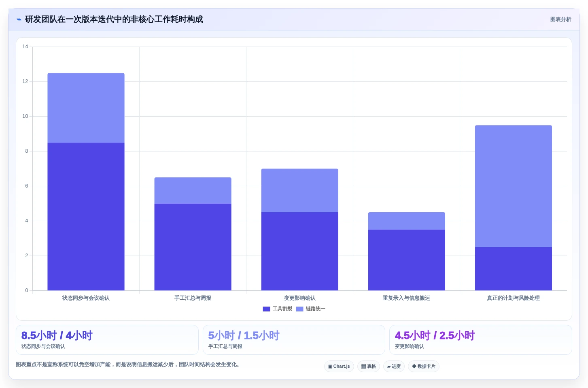Click x-axis label 手工汇总与周报
Viewport: 588px width, 388px height.
[193, 298]
